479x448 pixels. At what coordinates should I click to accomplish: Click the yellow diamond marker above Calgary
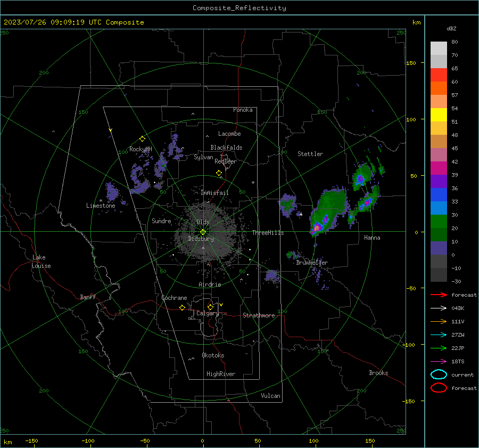coord(210,307)
